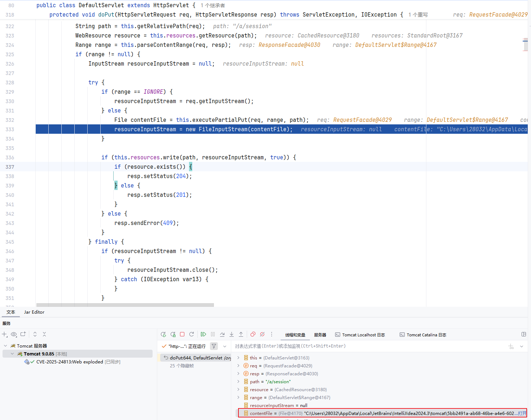The image size is (531, 420).
Task: Select doPut:644 DefaultServlet stack frame
Action: pos(196,358)
